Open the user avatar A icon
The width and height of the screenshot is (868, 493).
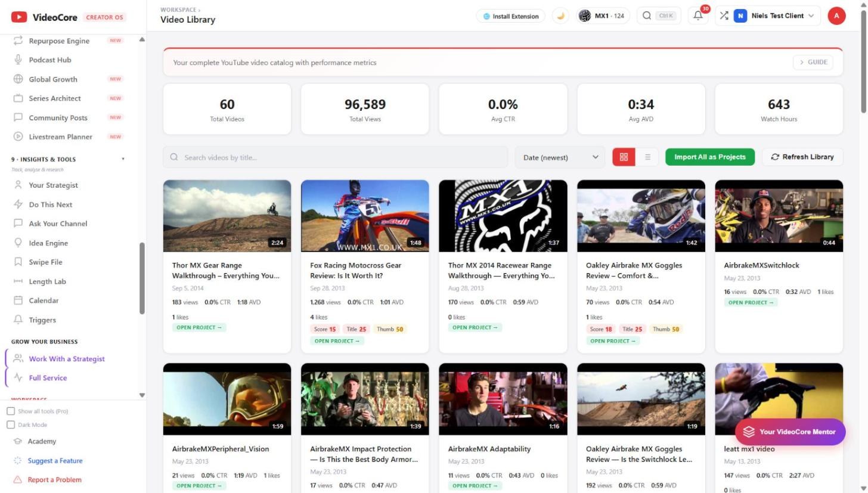coord(836,16)
